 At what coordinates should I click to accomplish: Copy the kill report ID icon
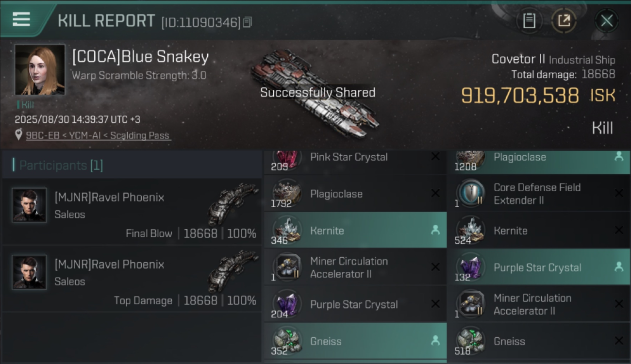coord(248,22)
